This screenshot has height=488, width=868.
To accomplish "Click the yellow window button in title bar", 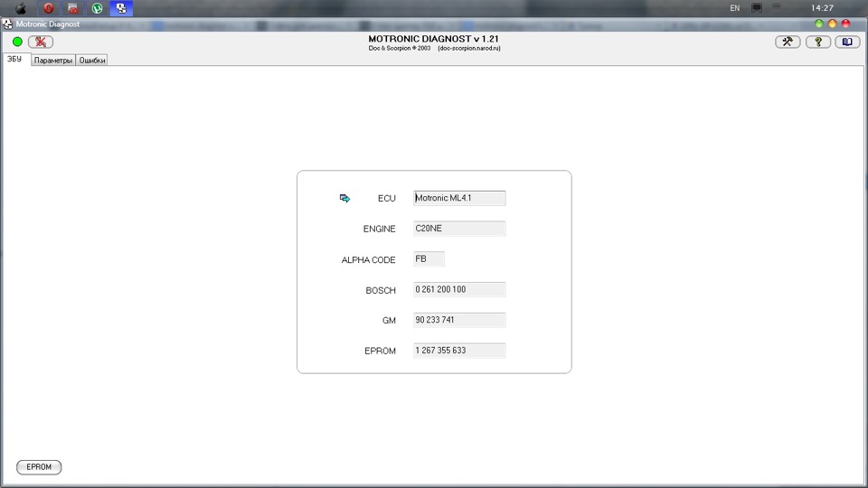I will click(x=832, y=23).
